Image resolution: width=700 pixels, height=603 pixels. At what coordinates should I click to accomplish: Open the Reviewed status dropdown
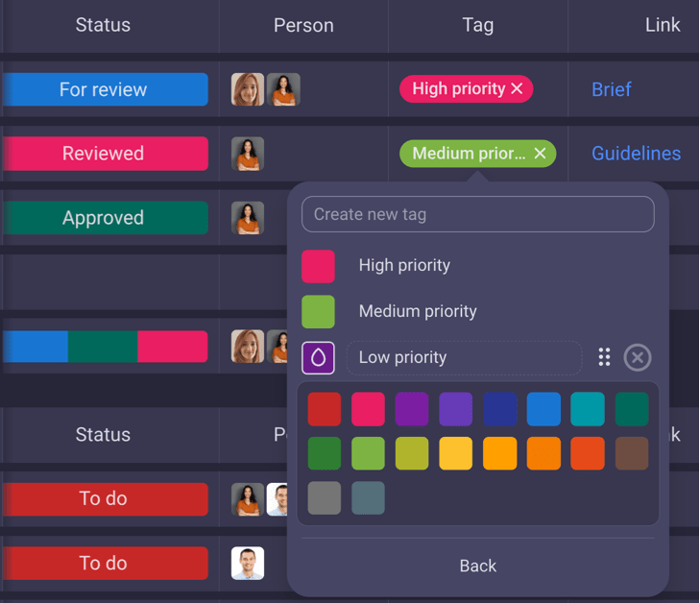click(x=104, y=154)
